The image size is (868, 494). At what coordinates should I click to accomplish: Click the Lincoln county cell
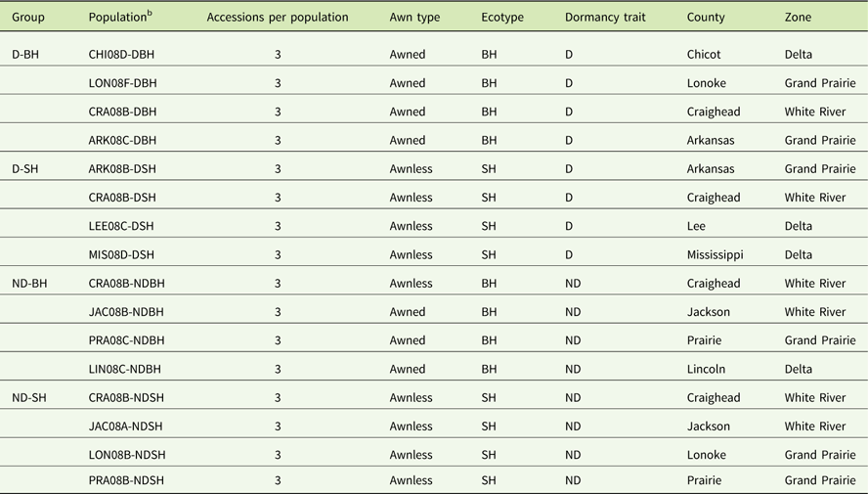[x=706, y=369]
